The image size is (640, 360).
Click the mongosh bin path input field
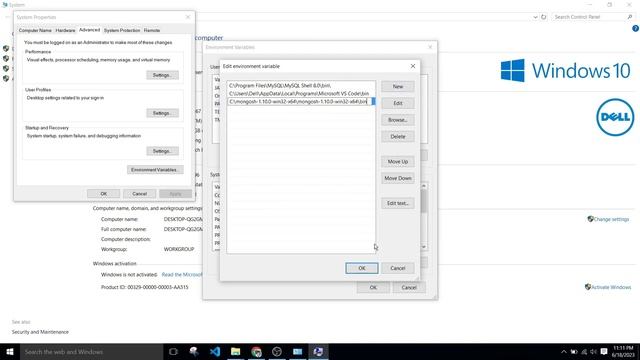pyautogui.click(x=299, y=102)
